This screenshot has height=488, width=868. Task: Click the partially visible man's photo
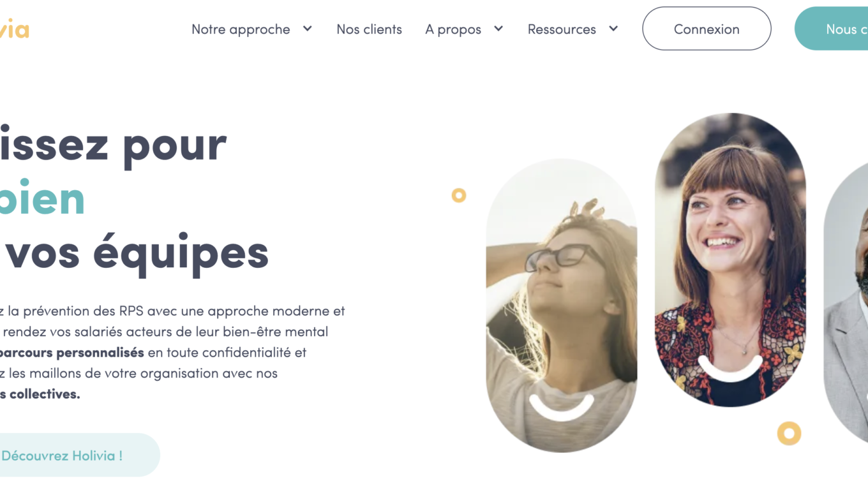pyautogui.click(x=846, y=302)
